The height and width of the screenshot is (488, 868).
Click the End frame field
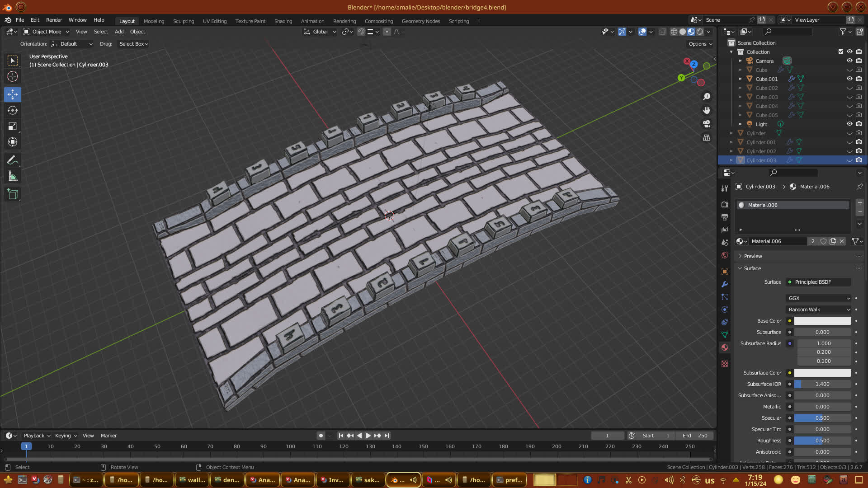(x=695, y=436)
